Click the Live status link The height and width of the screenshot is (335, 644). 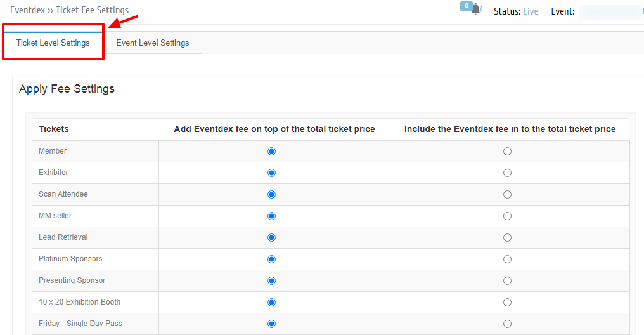click(531, 11)
